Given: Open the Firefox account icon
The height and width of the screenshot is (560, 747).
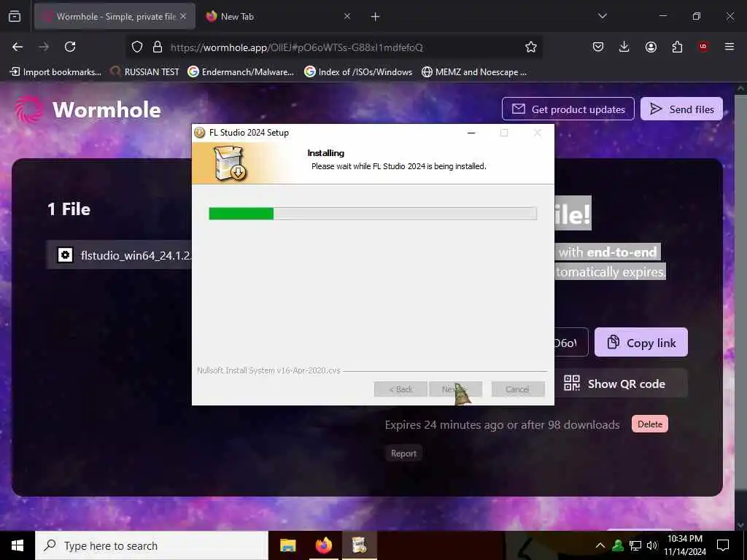Looking at the screenshot, I should pos(651,47).
